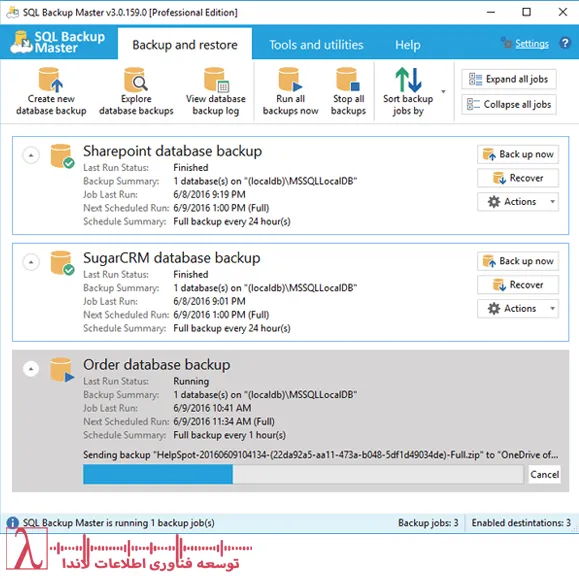
Task: Click Expand all jobs button
Action: 509,79
